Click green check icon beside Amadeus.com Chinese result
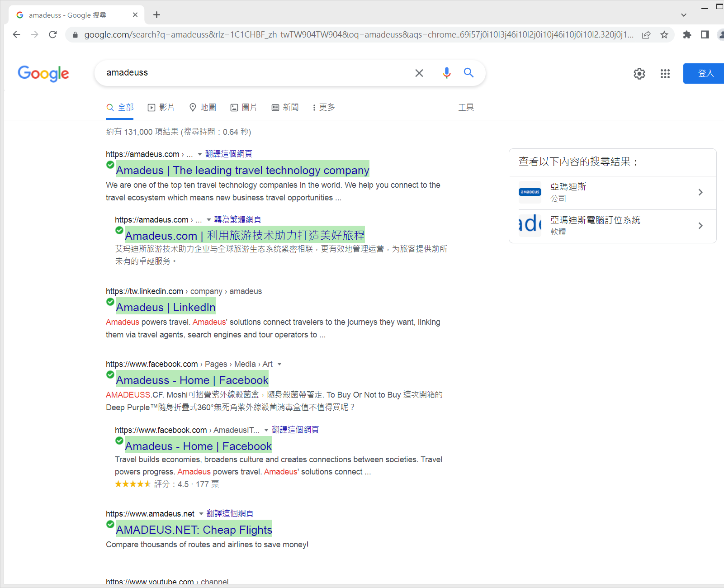 119,230
